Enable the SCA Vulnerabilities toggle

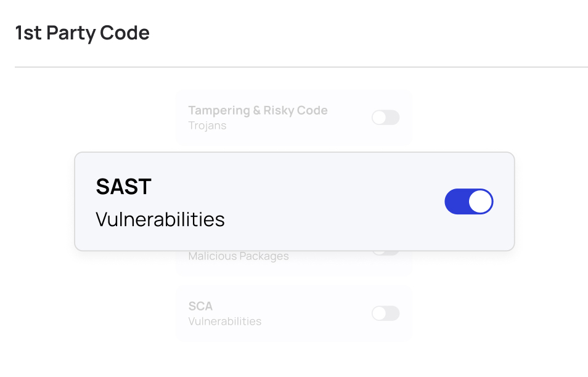(386, 314)
